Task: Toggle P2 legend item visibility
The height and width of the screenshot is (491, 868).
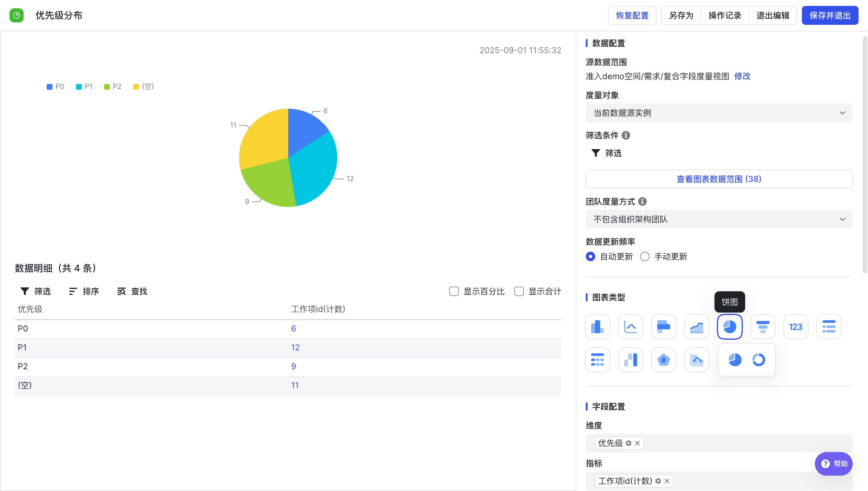Action: tap(112, 86)
